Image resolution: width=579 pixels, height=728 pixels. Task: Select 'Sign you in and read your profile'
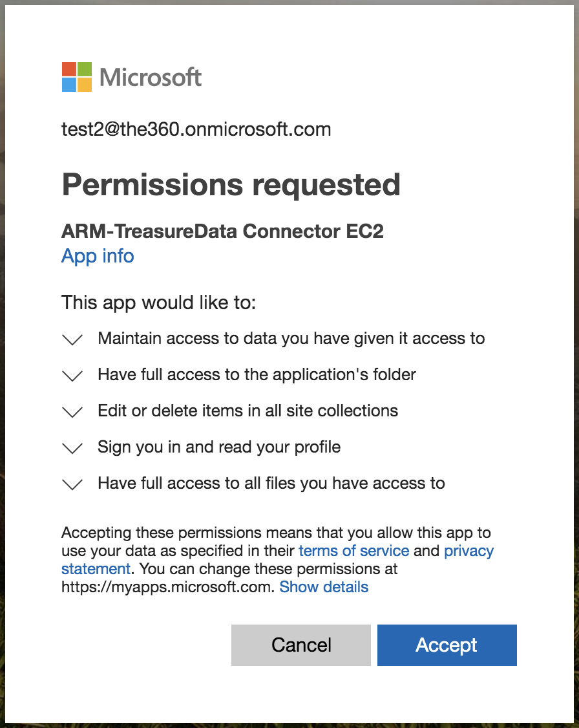coord(219,447)
